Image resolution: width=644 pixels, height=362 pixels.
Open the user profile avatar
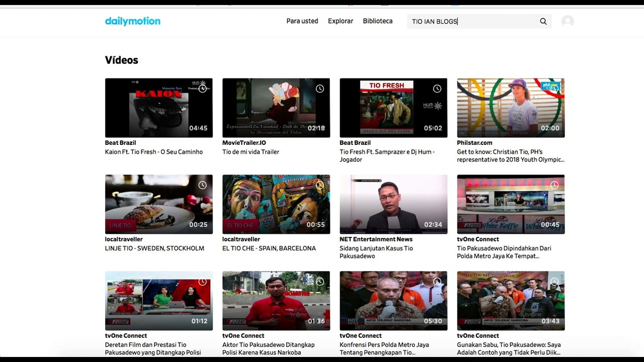[x=568, y=21]
